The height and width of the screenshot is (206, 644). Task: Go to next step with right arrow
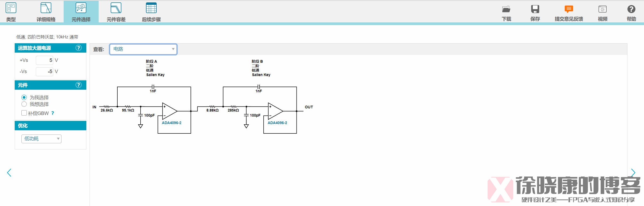pyautogui.click(x=633, y=173)
